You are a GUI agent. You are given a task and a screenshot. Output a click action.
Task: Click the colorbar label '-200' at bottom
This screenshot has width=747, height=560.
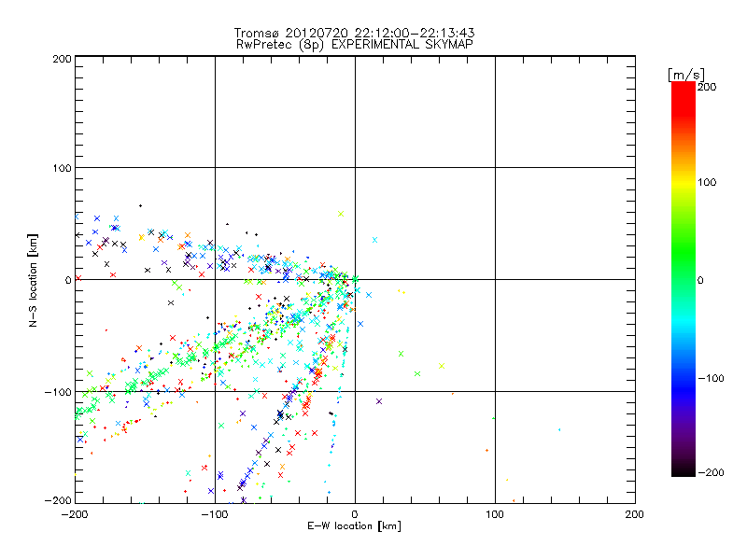pyautogui.click(x=711, y=472)
